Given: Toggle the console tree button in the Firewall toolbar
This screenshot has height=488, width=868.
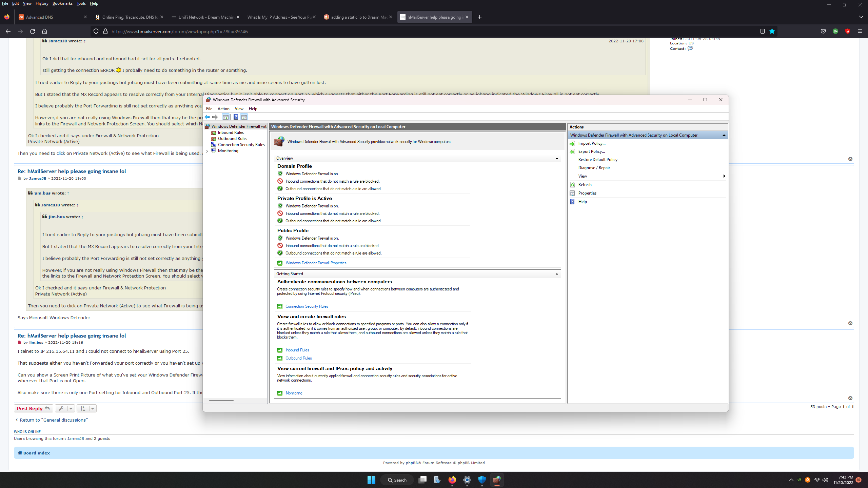Looking at the screenshot, I should [x=225, y=117].
